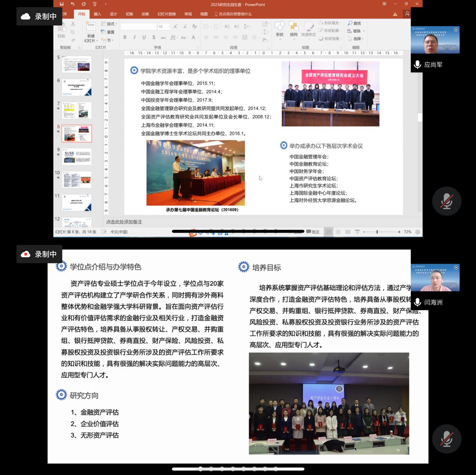
Task: Click the Comments (批注) button
Action: 313,232
